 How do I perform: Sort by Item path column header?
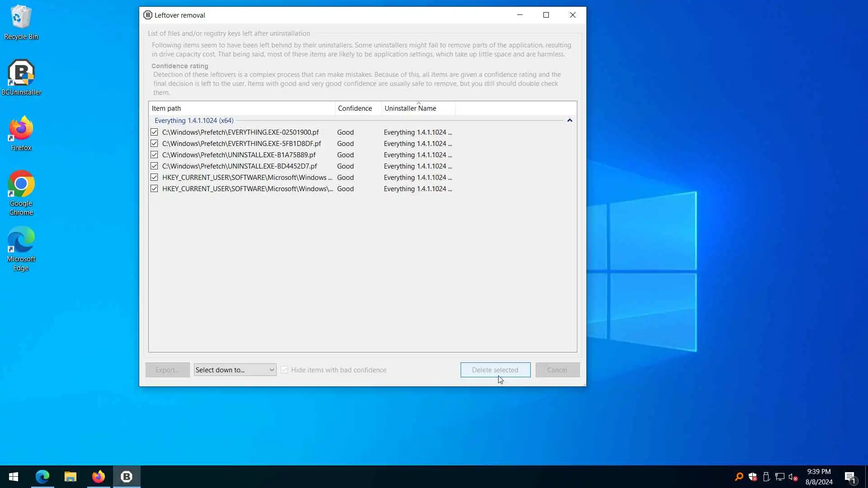[241, 108]
